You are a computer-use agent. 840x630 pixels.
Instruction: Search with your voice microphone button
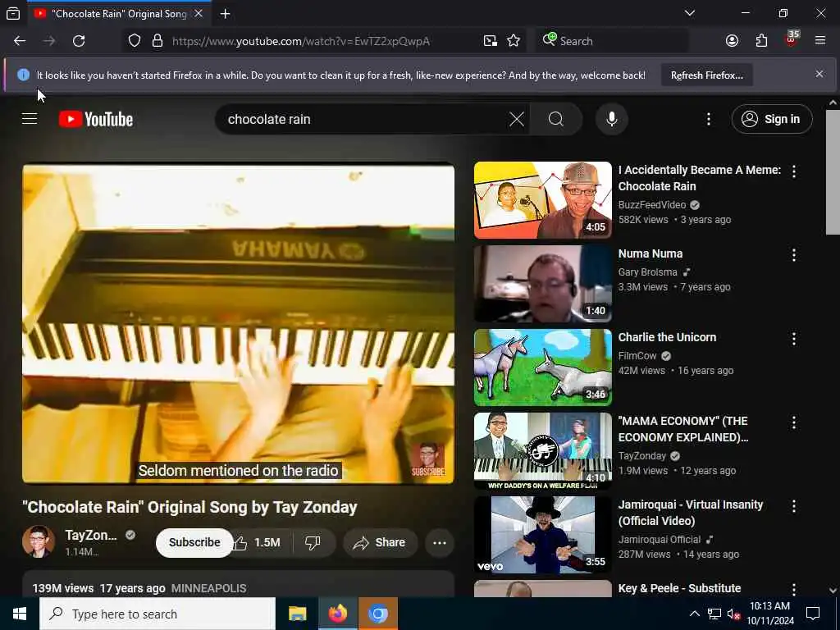pos(612,119)
